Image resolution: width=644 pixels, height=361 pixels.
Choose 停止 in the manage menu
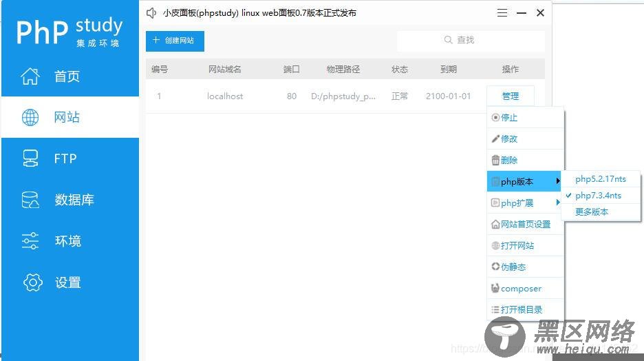click(x=525, y=118)
